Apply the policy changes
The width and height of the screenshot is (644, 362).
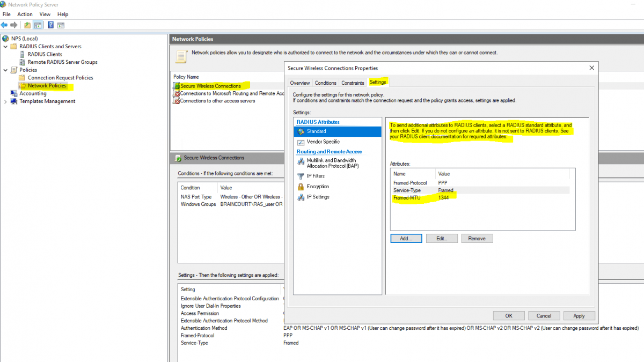(x=579, y=315)
